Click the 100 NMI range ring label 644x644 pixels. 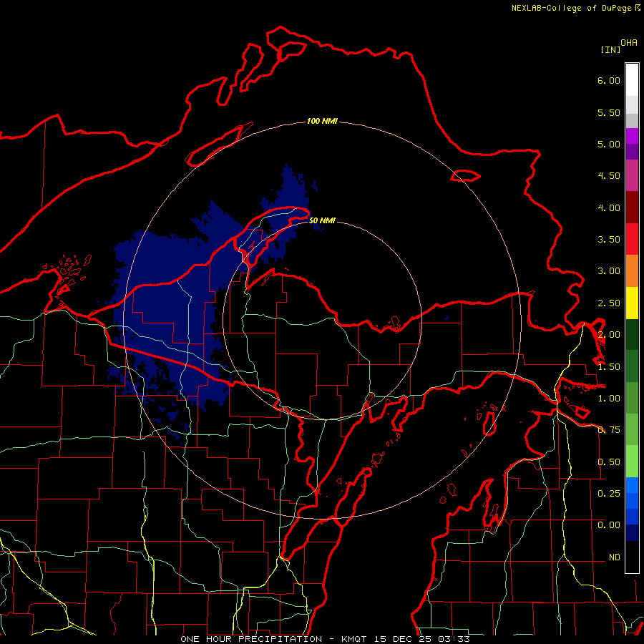coord(323,121)
